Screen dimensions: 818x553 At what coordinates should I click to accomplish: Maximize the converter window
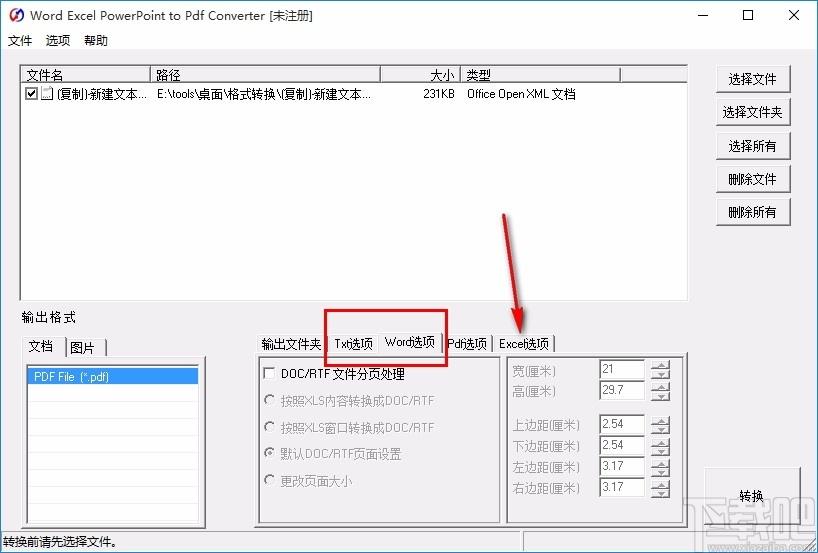[748, 15]
